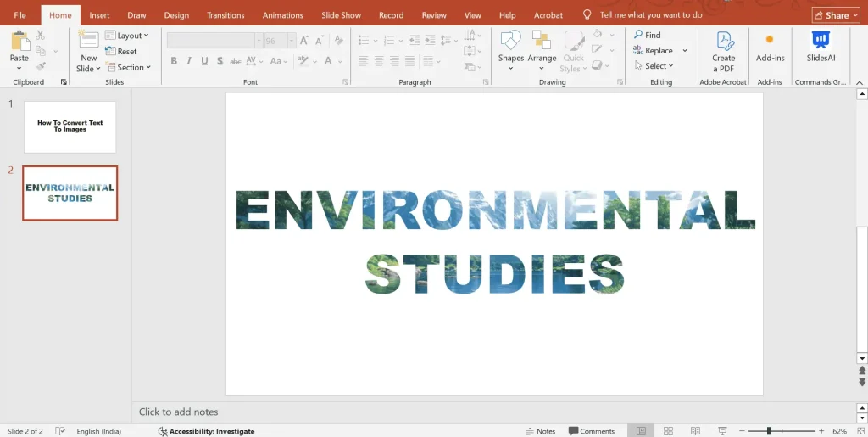Open text highlight color picker
Image resolution: width=868 pixels, height=437 pixels.
pyautogui.click(x=303, y=61)
